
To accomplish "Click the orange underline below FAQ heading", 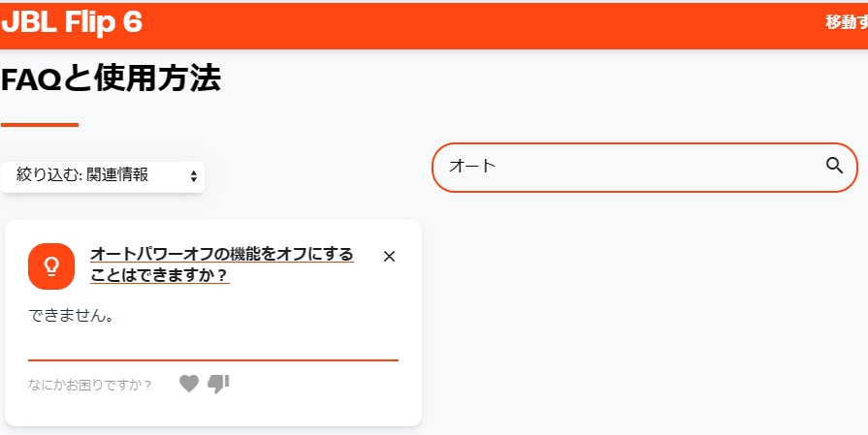I will pos(40,125).
